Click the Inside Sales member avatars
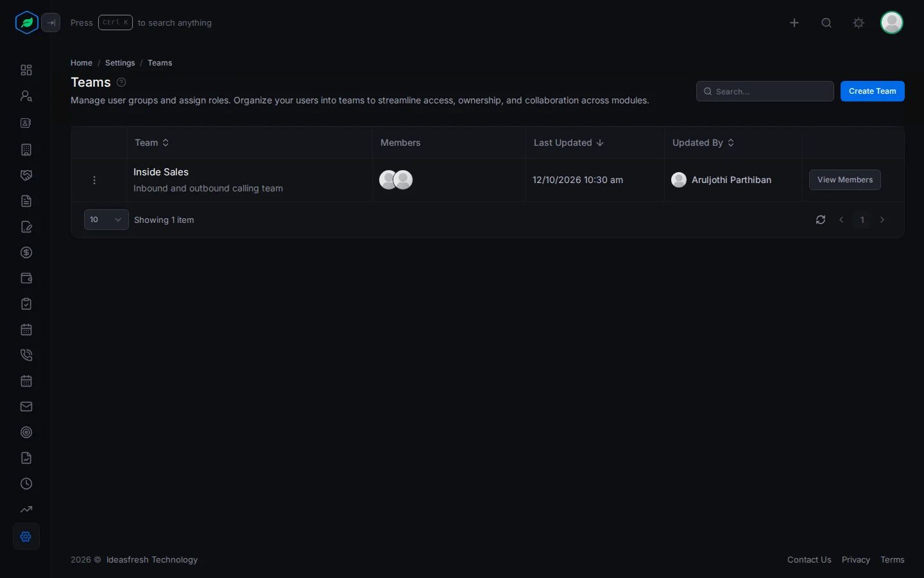The image size is (924, 578). pyautogui.click(x=396, y=180)
